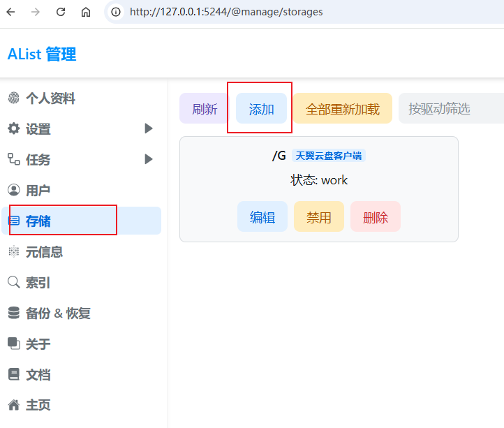
Task: Open the browser home page icon
Action: [85, 13]
